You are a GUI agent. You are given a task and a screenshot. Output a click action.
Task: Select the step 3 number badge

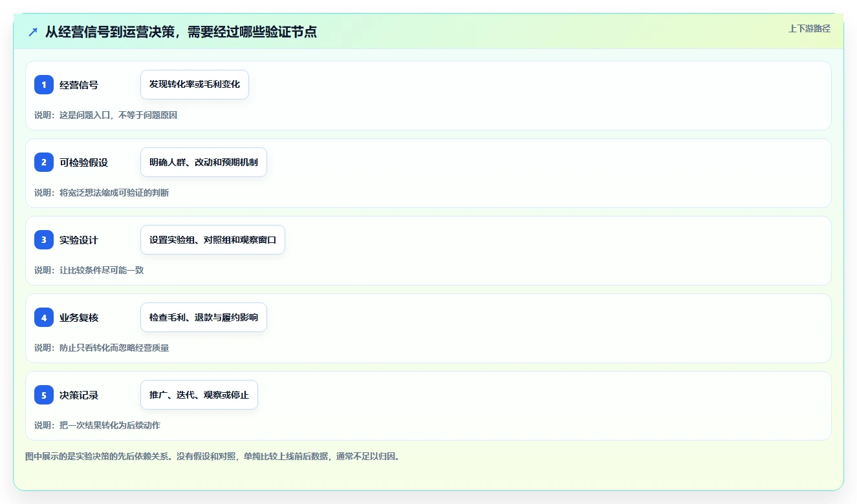point(44,240)
